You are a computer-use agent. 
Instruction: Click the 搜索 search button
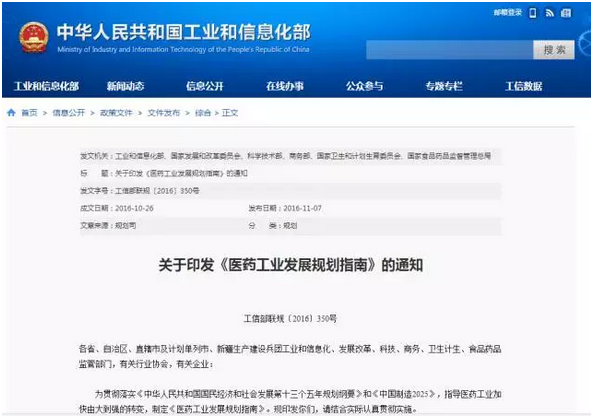tap(554, 50)
